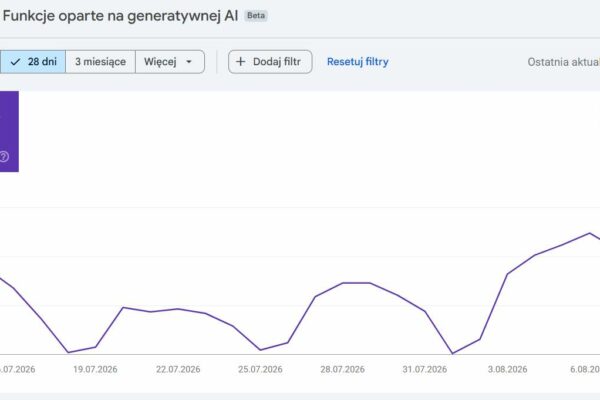Select the 19.07.2026 date on chart axis

[x=95, y=369]
